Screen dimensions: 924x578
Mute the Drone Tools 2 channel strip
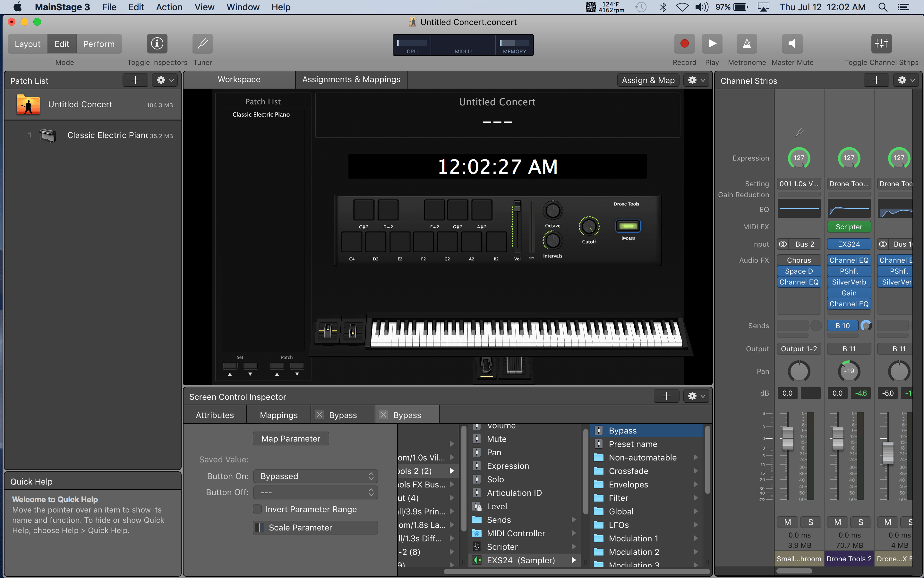point(837,522)
